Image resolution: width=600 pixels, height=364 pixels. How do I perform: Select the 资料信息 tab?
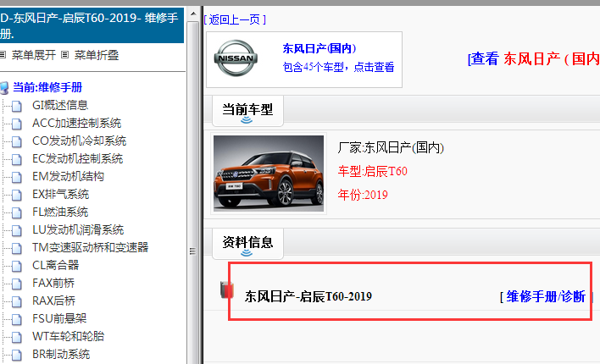tap(247, 244)
